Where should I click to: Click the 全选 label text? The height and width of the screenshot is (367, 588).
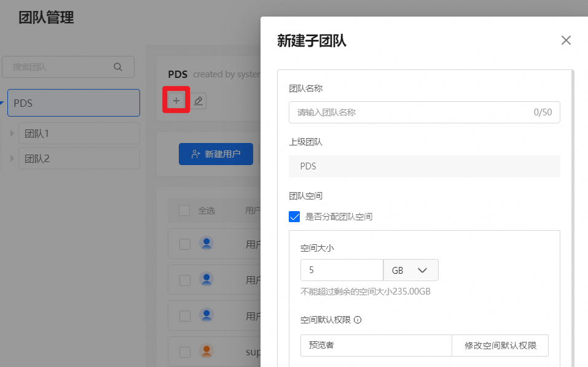(206, 211)
